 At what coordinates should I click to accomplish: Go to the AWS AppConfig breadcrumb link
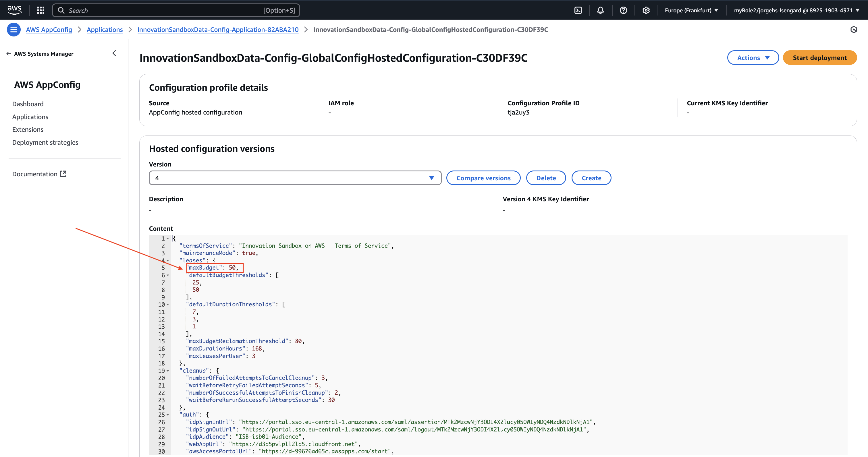tap(49, 30)
